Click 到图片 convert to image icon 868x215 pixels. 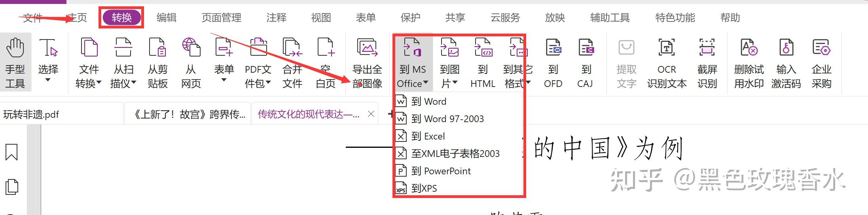point(449,48)
